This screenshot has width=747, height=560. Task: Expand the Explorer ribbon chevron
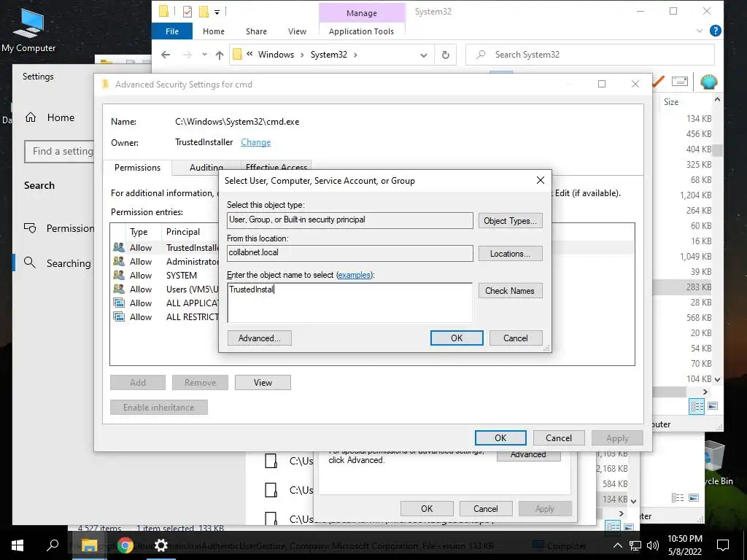point(700,31)
